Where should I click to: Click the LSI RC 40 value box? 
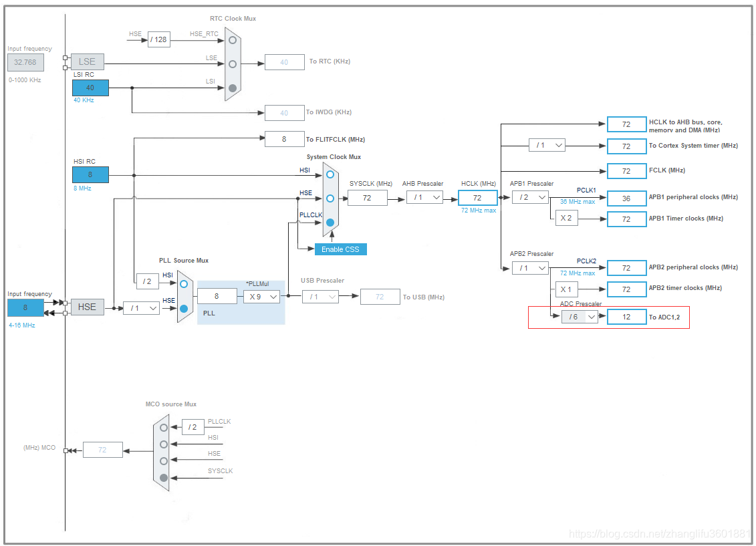pos(90,88)
